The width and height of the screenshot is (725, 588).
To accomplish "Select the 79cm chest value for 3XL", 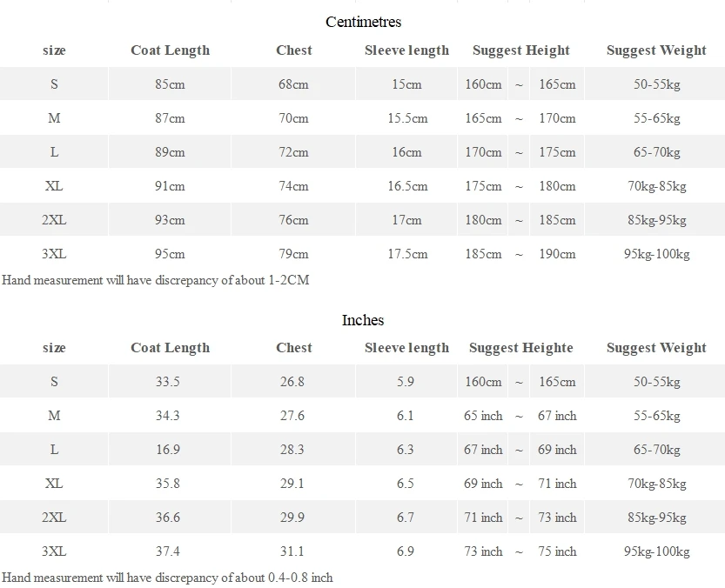I will pos(293,254).
